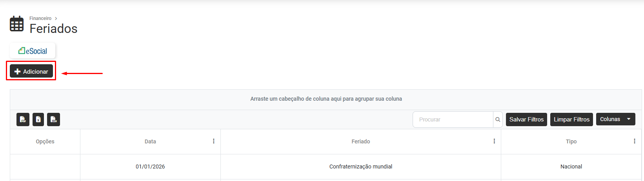Click the 01/01/2026 date cell
Image resolution: width=644 pixels, height=181 pixels.
pyautogui.click(x=150, y=167)
